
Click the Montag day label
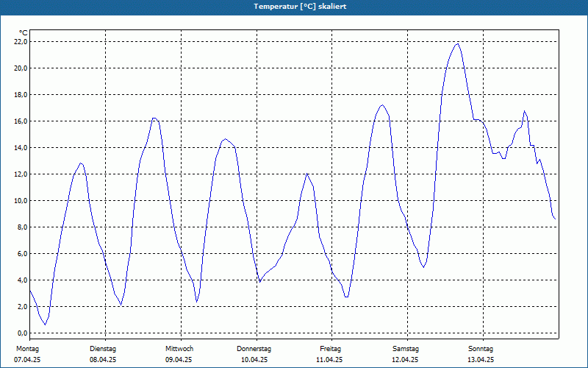click(x=27, y=349)
